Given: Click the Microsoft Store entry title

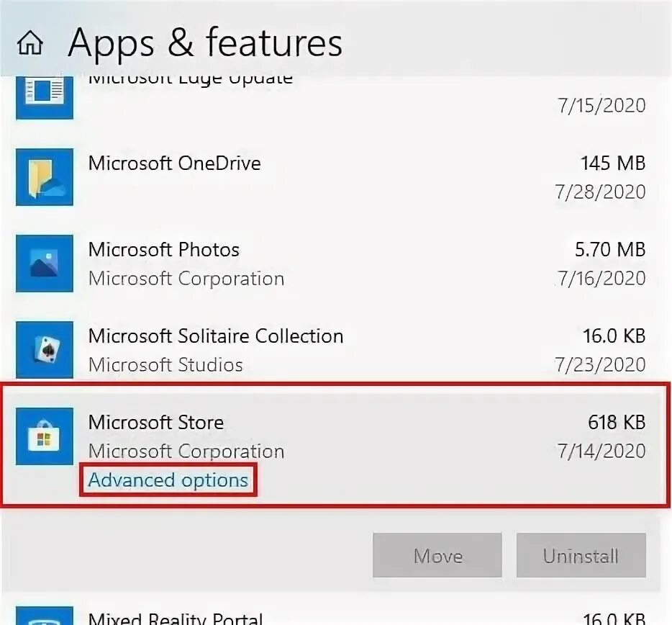Looking at the screenshot, I should [x=155, y=423].
